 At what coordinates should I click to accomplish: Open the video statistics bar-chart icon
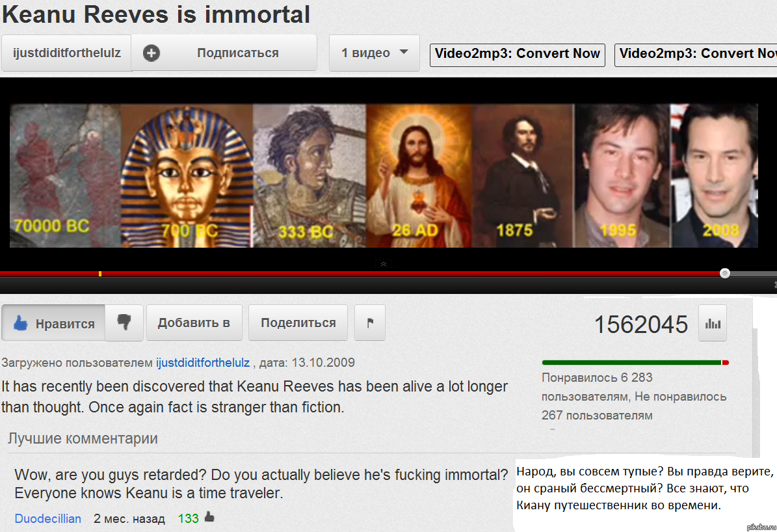coord(713,323)
